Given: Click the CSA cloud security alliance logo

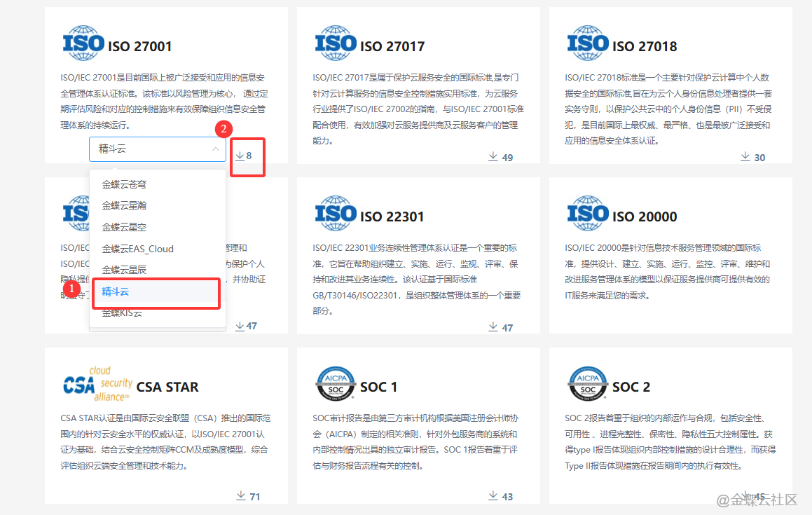Looking at the screenshot, I should tap(97, 385).
